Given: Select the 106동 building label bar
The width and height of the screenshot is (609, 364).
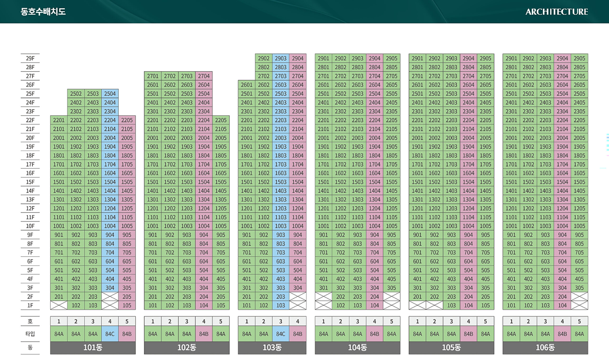Looking at the screenshot, I should click(545, 348).
